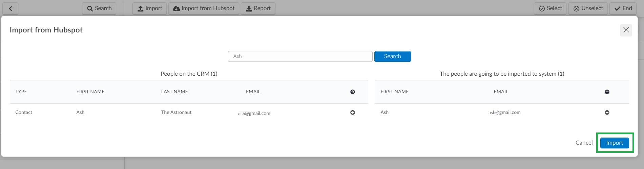This screenshot has height=169, width=644.
Task: Remove all people using the header minus icon
Action: [607, 92]
